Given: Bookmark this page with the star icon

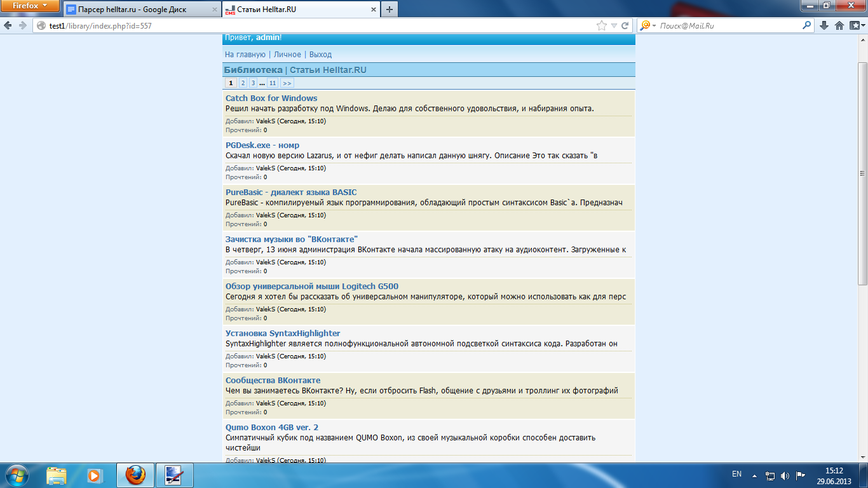Looking at the screenshot, I should pos(602,25).
